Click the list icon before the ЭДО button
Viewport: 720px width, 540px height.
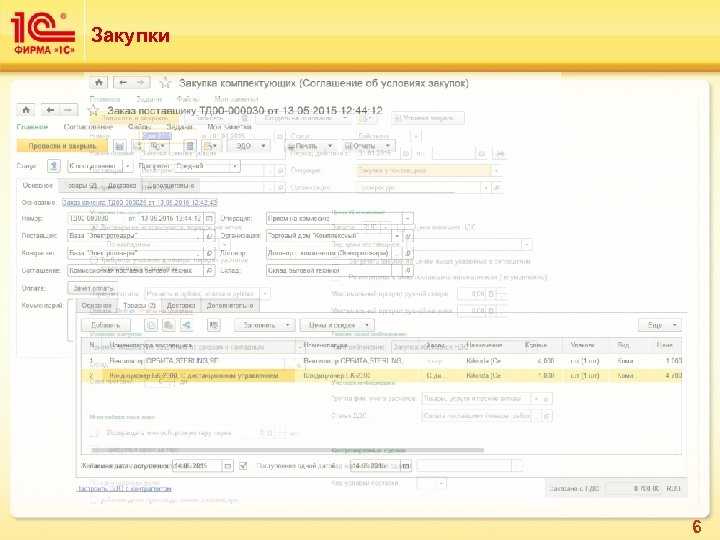190,146
